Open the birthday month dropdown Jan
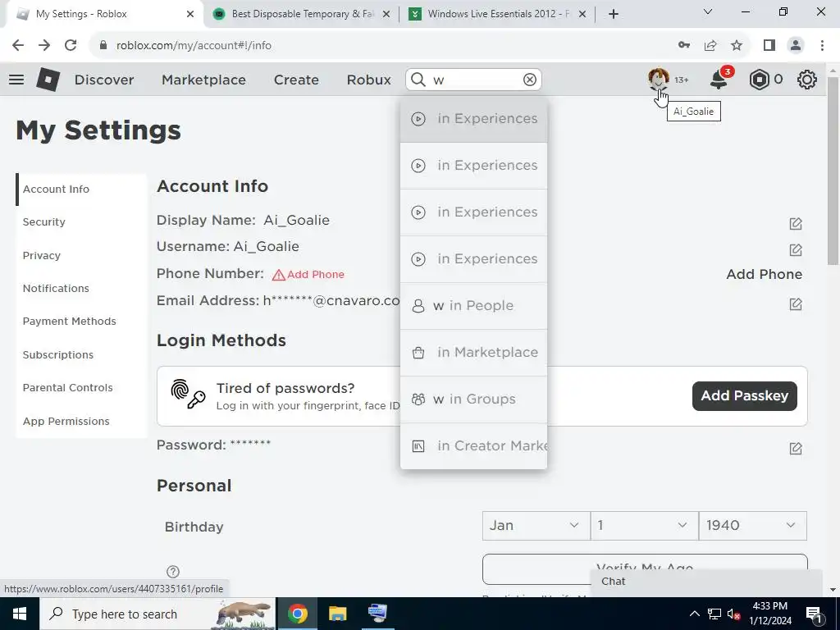Viewport: 840px width, 630px height. [536, 526]
